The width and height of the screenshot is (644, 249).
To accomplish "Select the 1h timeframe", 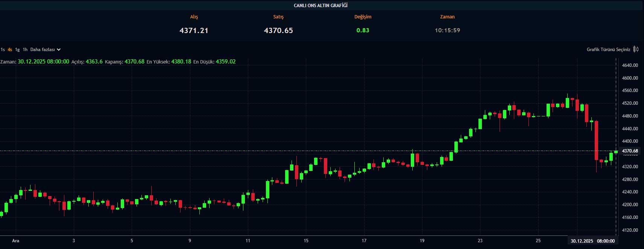I will click(25, 50).
